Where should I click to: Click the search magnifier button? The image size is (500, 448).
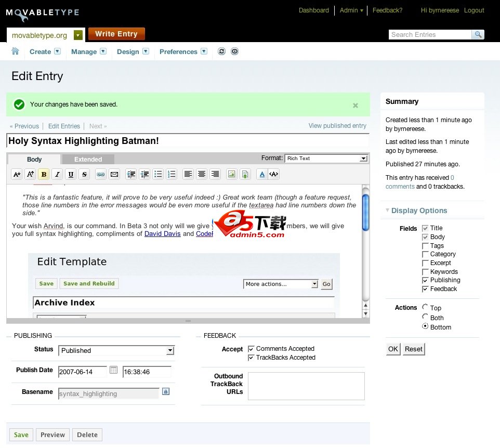click(478, 34)
